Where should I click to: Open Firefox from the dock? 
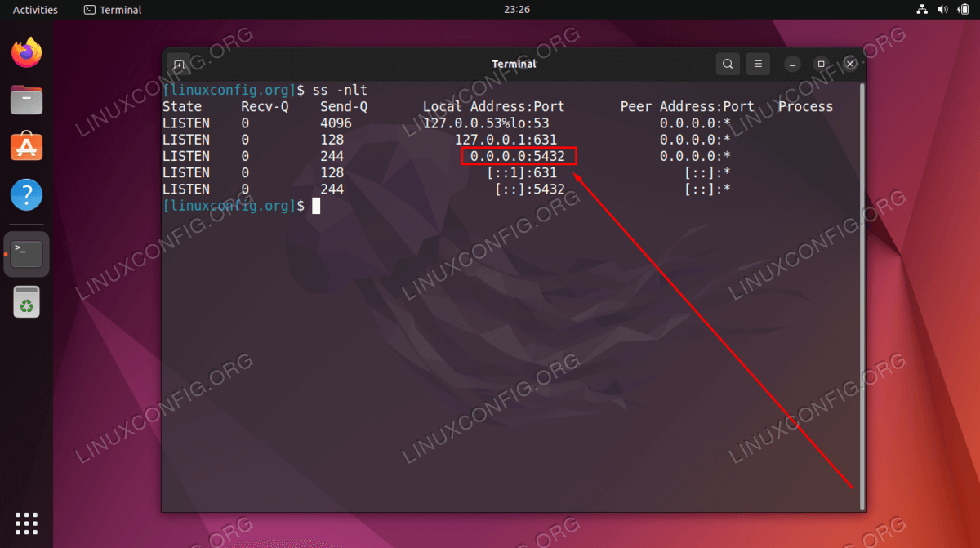(x=27, y=53)
